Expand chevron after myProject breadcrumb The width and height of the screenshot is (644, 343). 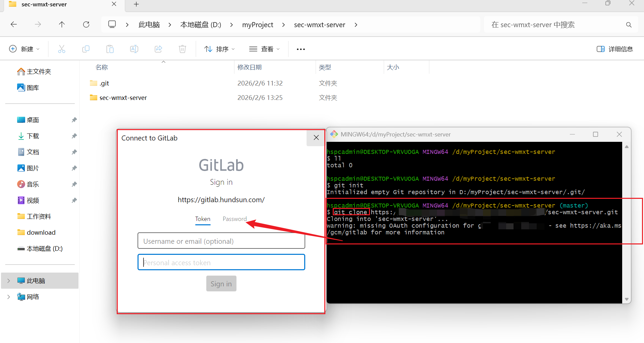(x=283, y=25)
